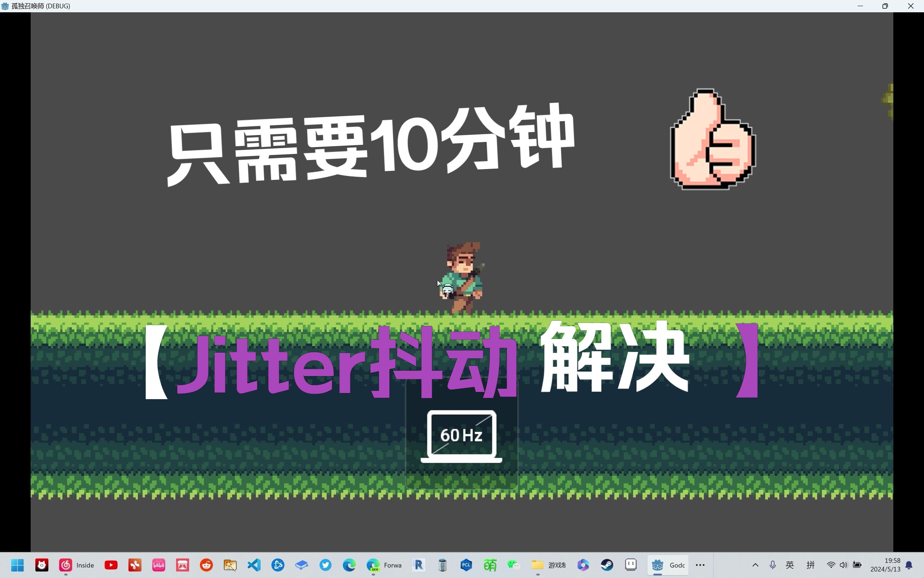The height and width of the screenshot is (578, 924).
Task: Launch Twitter from the taskbar
Action: (326, 565)
